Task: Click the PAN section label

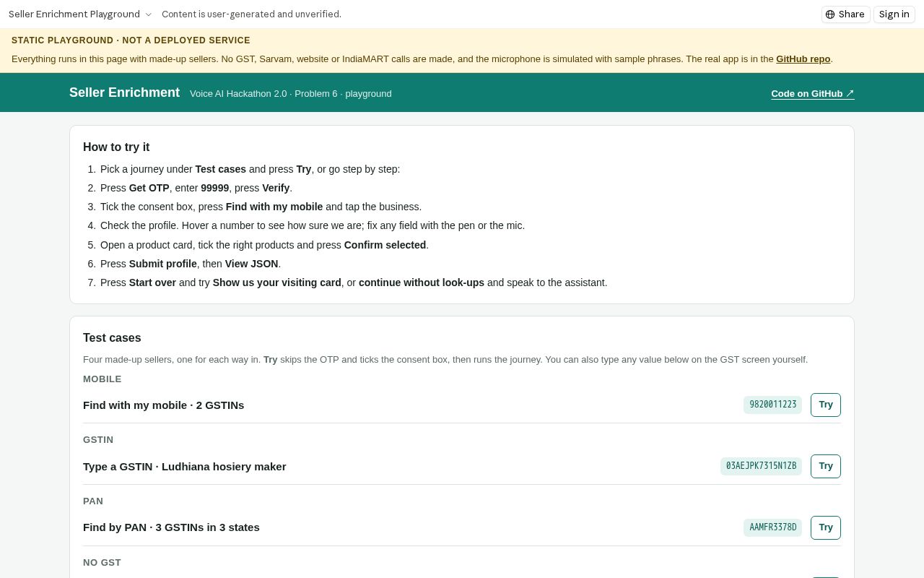Action: coord(93,501)
